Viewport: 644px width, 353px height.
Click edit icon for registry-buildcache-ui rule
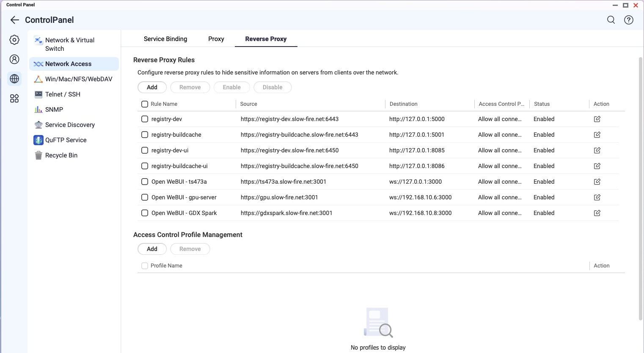tap(597, 166)
